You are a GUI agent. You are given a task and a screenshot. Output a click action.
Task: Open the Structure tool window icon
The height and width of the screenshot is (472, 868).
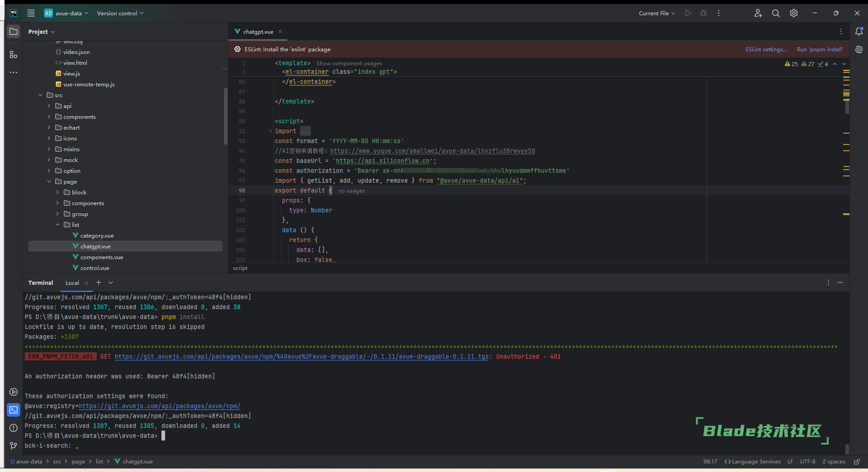[x=13, y=54]
